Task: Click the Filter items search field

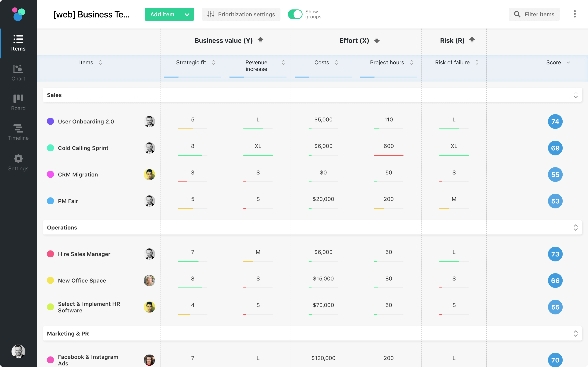Action: click(534, 14)
